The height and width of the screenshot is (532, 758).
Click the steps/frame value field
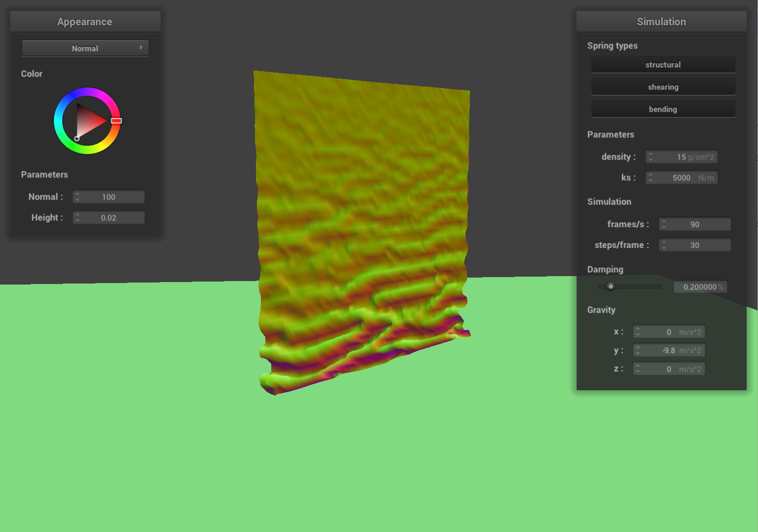coord(695,245)
